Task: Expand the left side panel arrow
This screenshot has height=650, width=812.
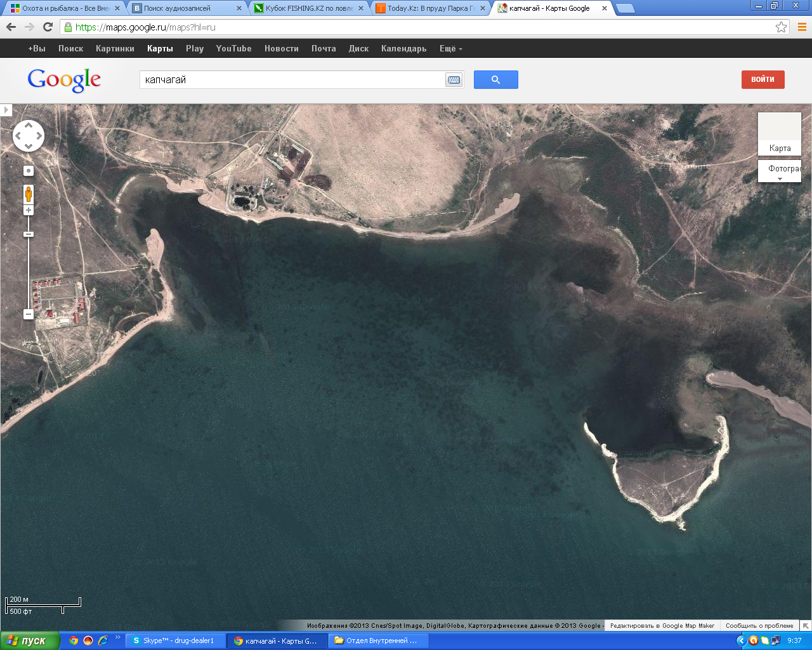Action: pos(6,110)
